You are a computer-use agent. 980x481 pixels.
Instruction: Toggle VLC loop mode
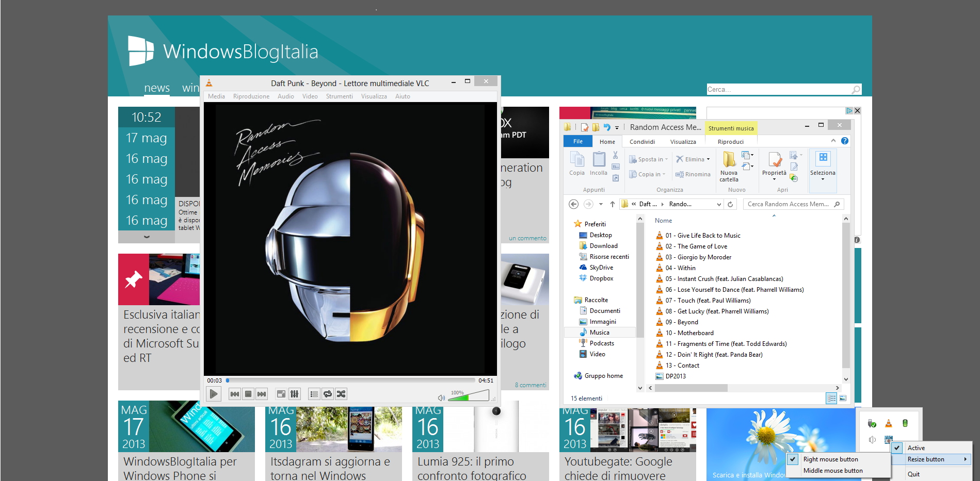pyautogui.click(x=328, y=394)
